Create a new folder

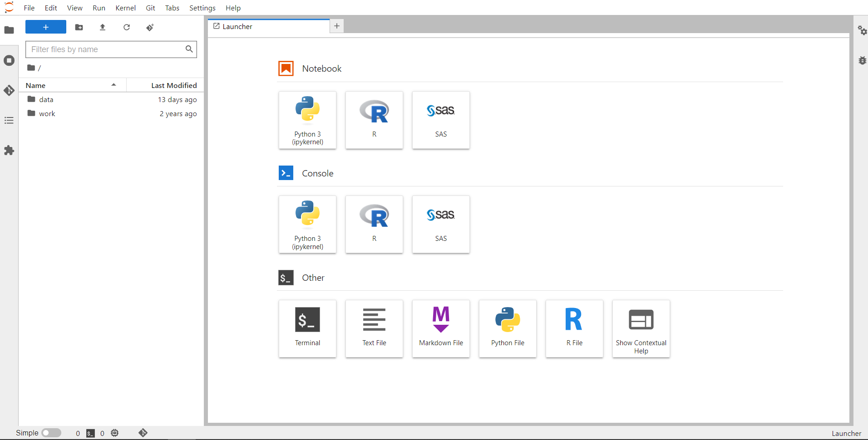click(79, 27)
